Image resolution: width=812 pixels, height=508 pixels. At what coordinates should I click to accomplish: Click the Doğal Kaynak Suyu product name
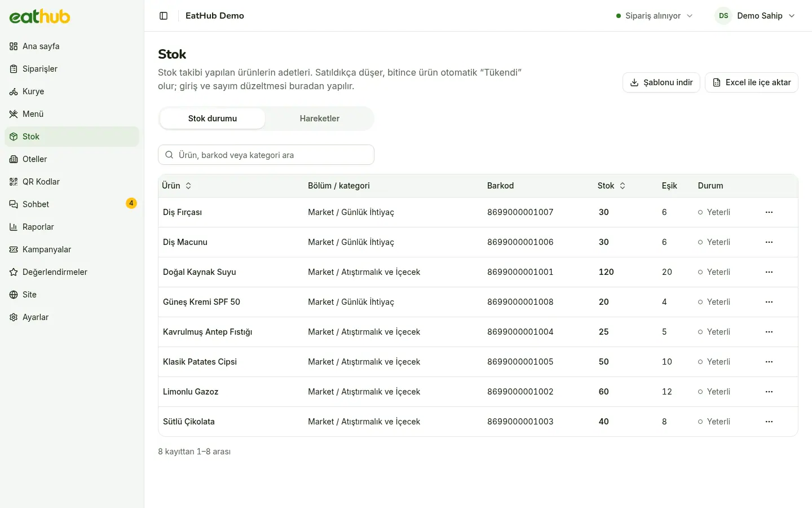tap(200, 272)
